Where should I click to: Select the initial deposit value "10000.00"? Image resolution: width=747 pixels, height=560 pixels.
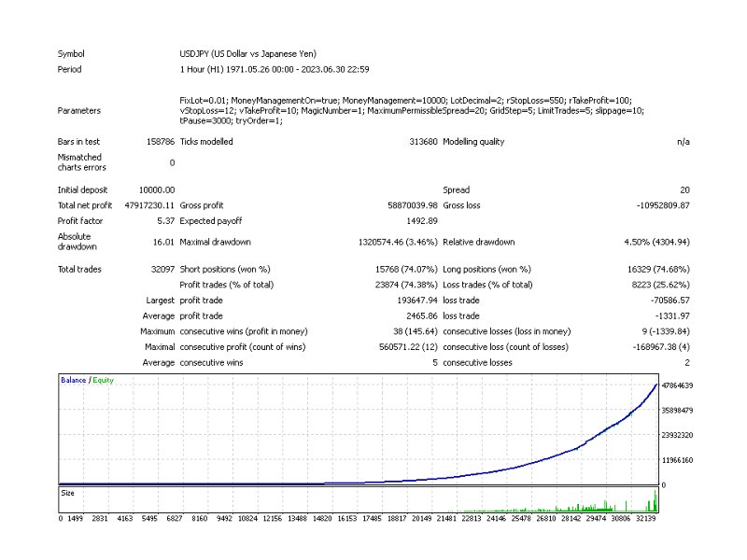pyautogui.click(x=157, y=190)
